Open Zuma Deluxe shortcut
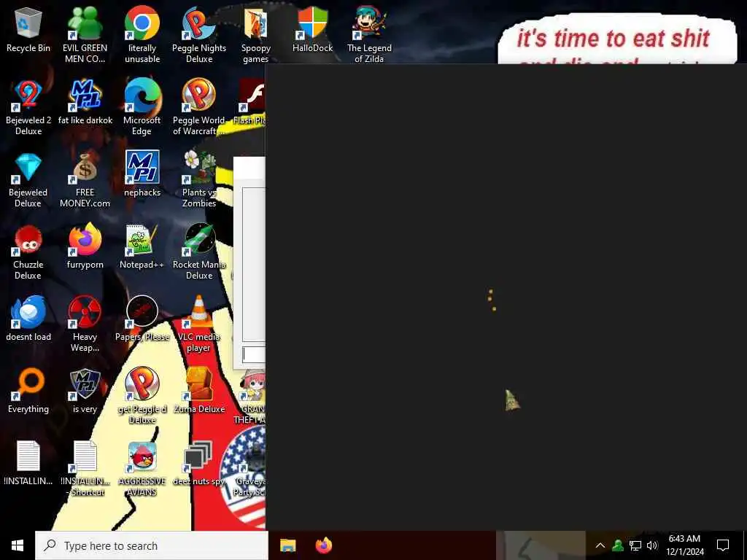 point(199,391)
